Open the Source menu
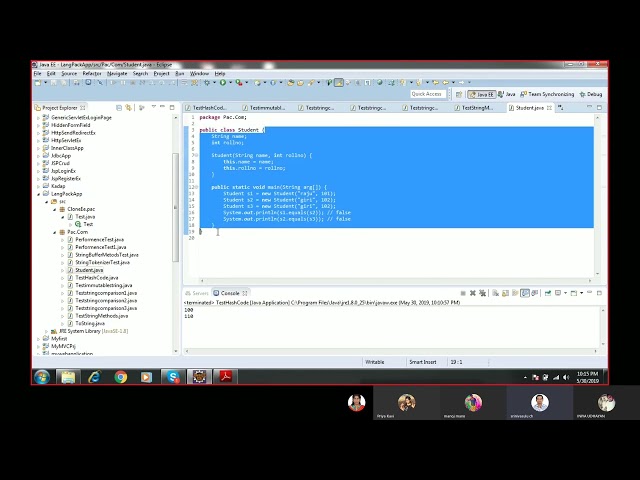The image size is (640, 480). (69, 73)
